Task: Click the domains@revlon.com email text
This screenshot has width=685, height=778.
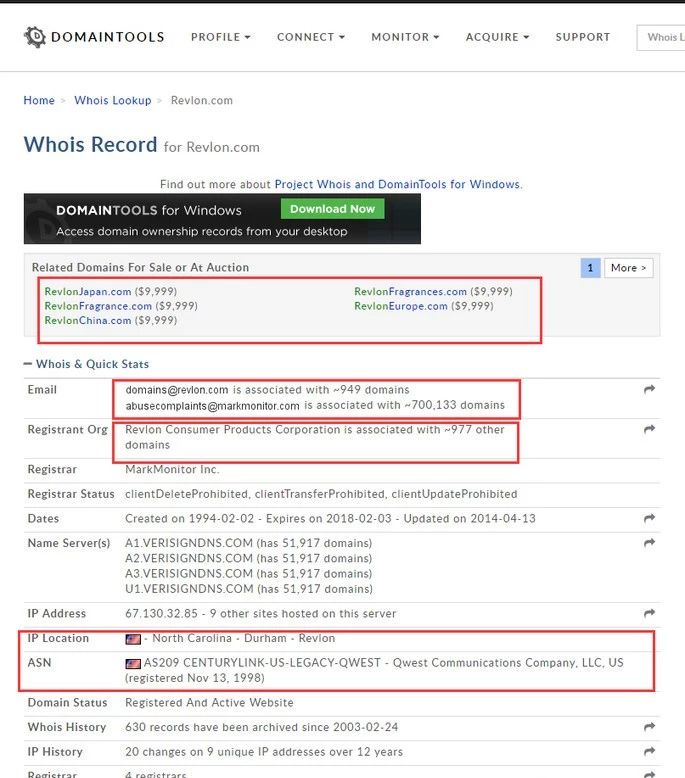Action: tap(177, 390)
